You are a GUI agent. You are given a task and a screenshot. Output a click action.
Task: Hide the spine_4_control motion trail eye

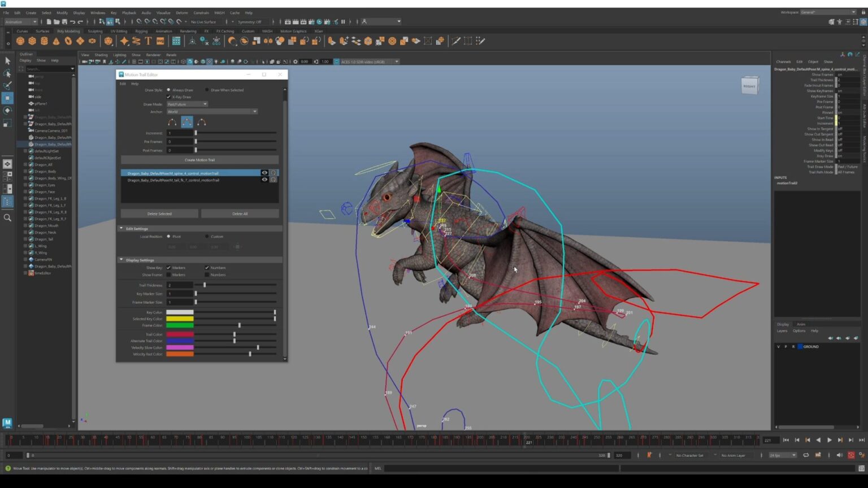coord(264,173)
